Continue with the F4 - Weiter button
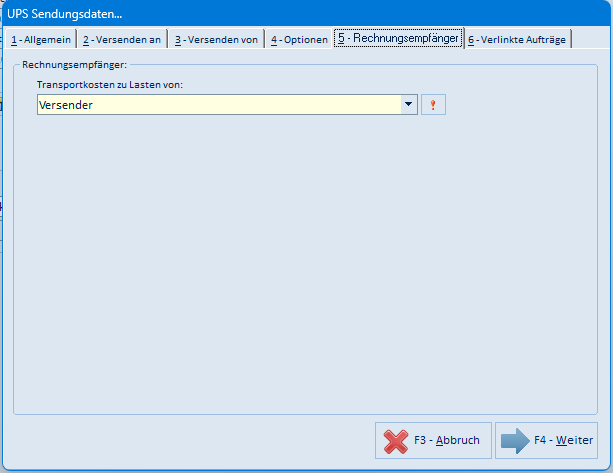613x473 pixels. pyautogui.click(x=546, y=440)
